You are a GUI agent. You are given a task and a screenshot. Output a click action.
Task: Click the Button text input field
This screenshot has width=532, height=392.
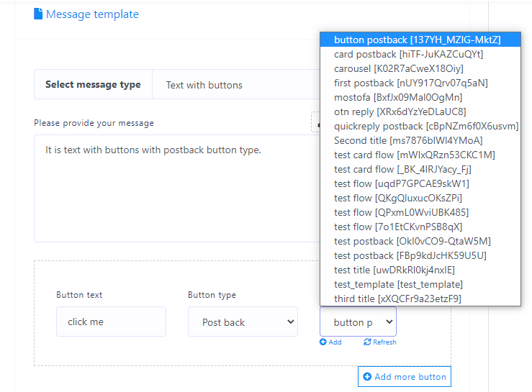tap(111, 322)
